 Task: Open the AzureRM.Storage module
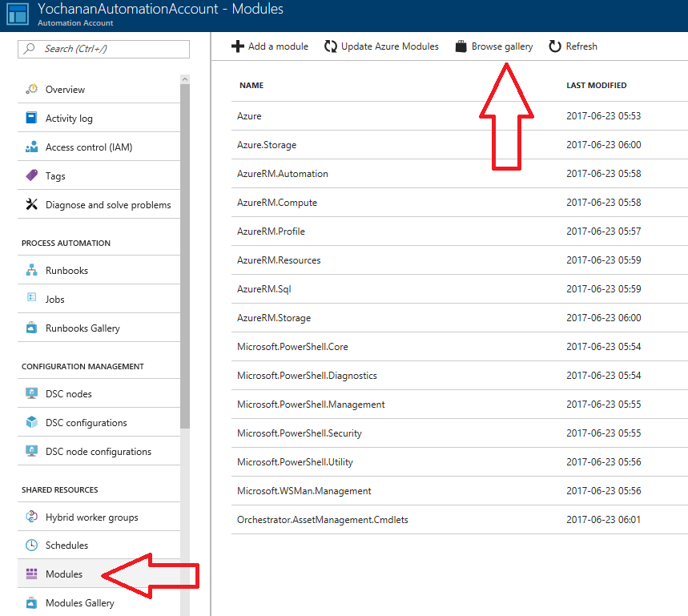460,318
